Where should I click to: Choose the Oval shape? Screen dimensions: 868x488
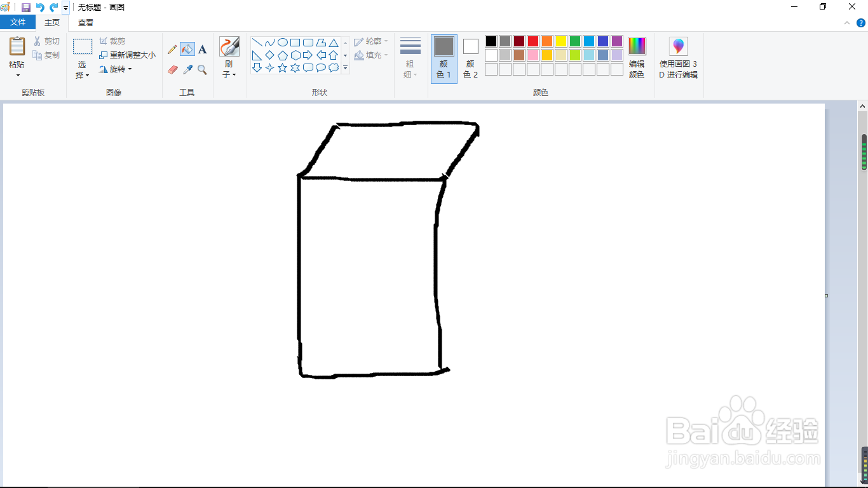pos(283,43)
